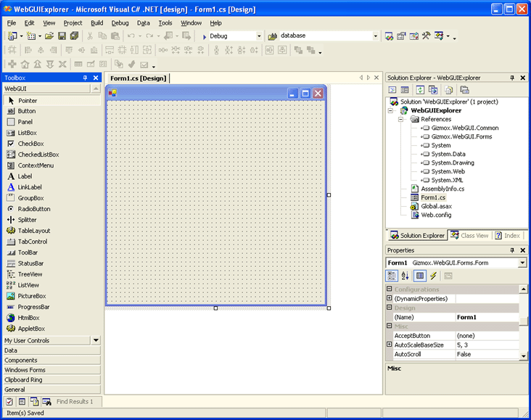Open My User Controls toolbox section
The height and width of the screenshot is (420, 531).
(x=47, y=340)
